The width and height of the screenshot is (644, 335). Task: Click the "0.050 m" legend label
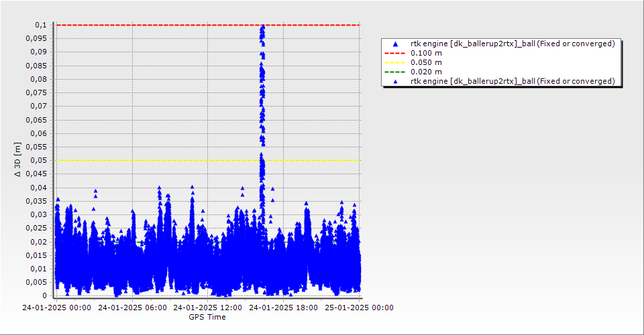click(x=427, y=63)
